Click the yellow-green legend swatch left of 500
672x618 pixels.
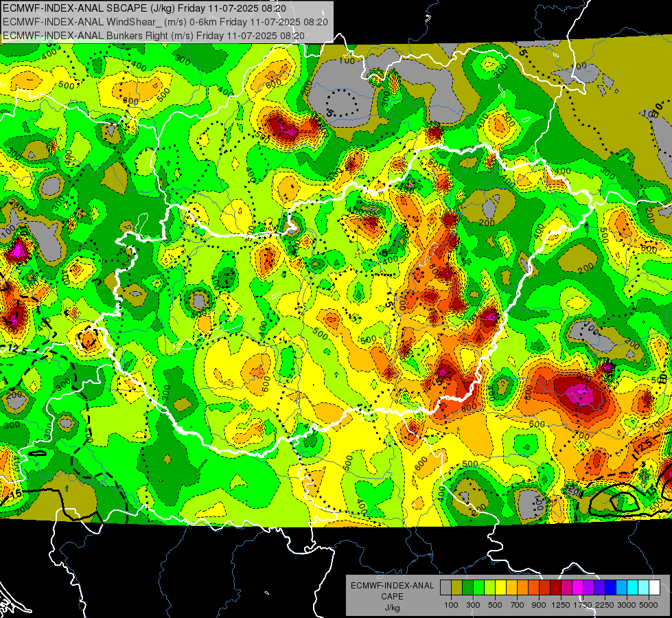[x=490, y=588]
